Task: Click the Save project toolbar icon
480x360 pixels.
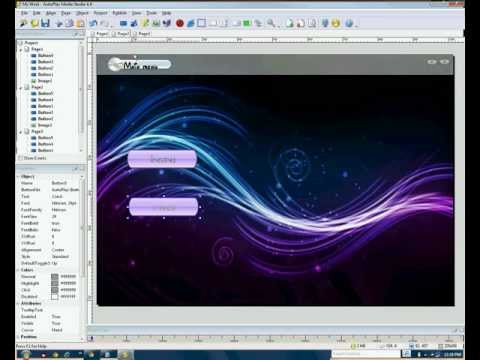Action: 45,23
